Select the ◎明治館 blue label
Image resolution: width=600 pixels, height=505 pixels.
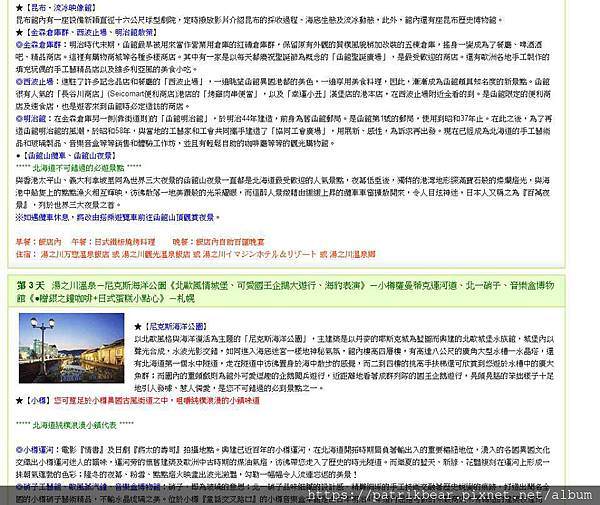[x=31, y=119]
